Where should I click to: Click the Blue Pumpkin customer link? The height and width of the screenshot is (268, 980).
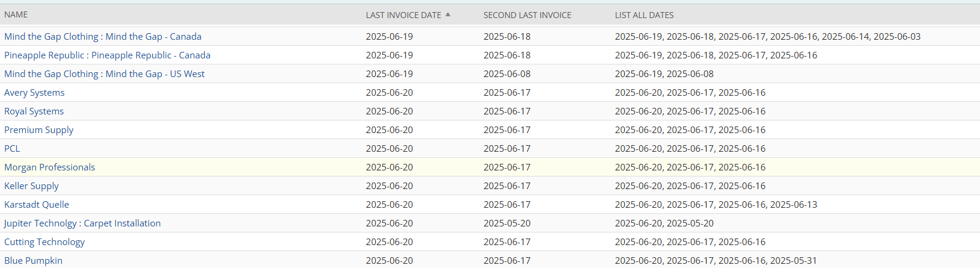(33, 260)
